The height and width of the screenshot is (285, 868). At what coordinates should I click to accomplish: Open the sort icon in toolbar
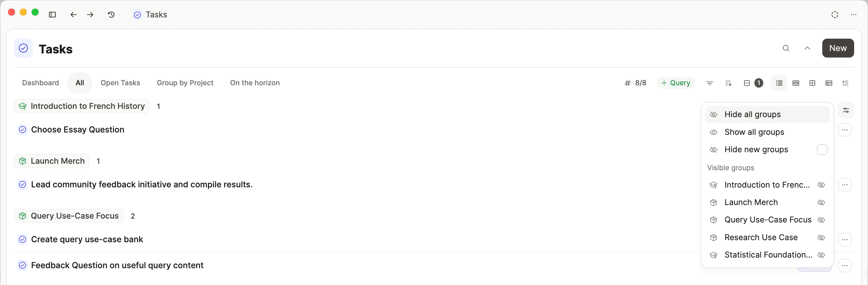[x=728, y=83]
